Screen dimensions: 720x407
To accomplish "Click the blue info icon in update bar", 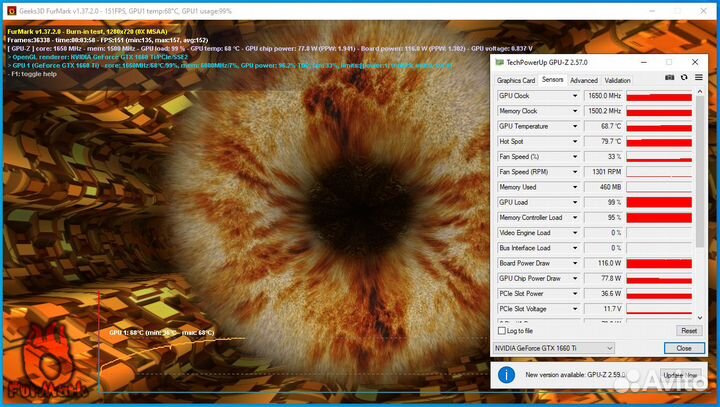I will tap(507, 375).
